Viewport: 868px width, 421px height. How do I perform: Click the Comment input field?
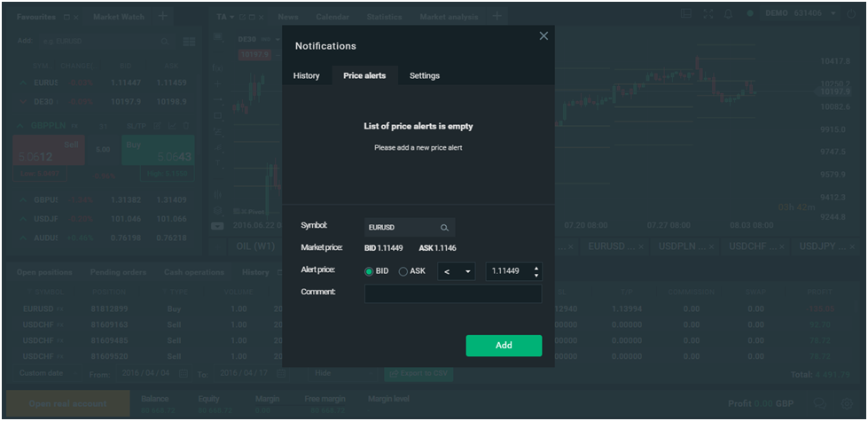pos(453,293)
